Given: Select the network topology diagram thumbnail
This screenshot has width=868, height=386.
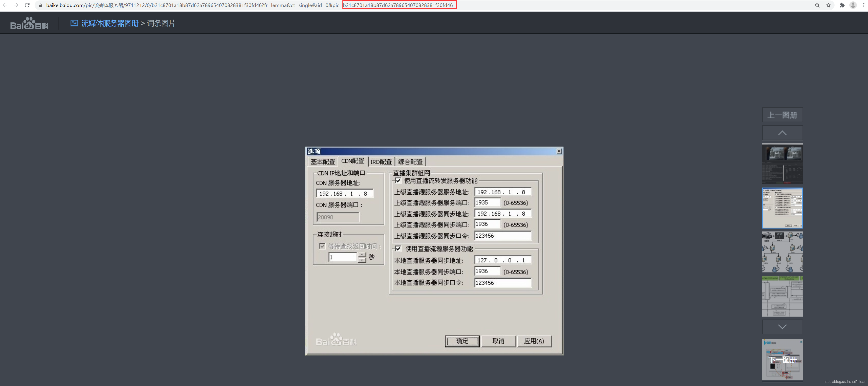Looking at the screenshot, I should point(782,252).
